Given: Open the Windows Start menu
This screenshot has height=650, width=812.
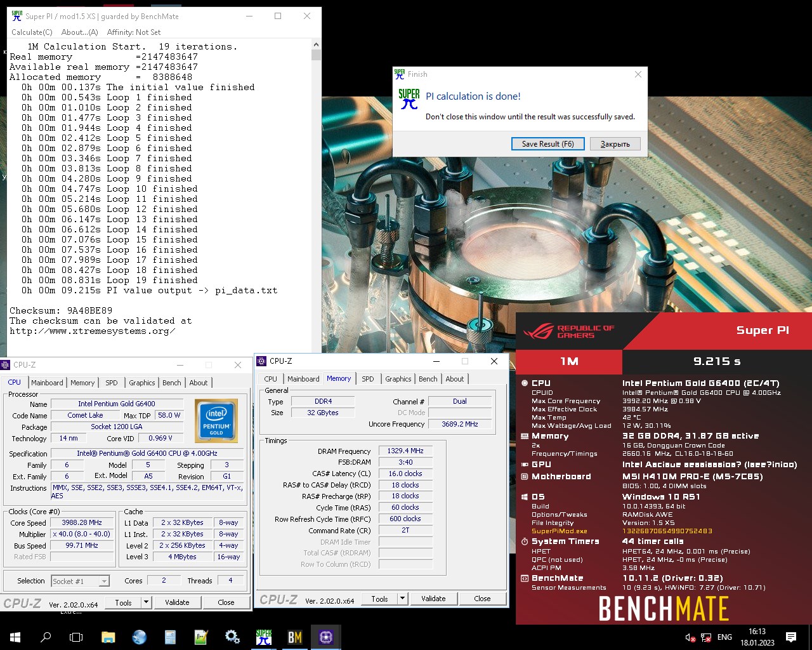Looking at the screenshot, I should 15,637.
